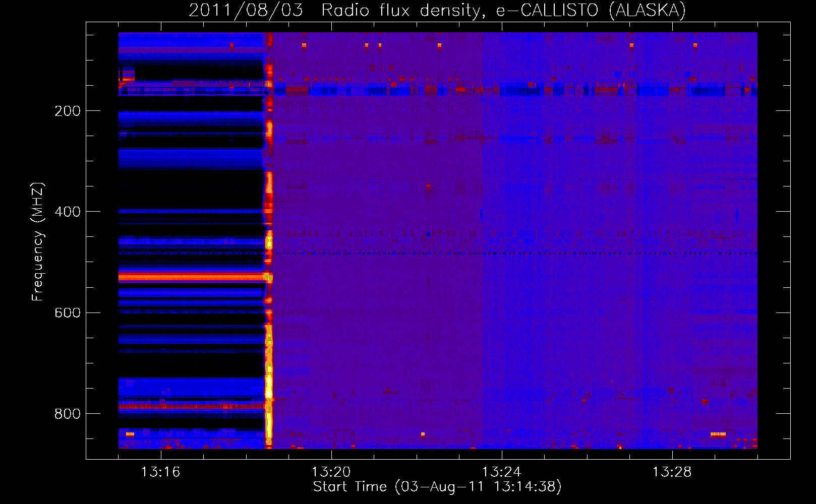Click the 13:20 time tick label
This screenshot has height=504, width=816.
tap(331, 472)
